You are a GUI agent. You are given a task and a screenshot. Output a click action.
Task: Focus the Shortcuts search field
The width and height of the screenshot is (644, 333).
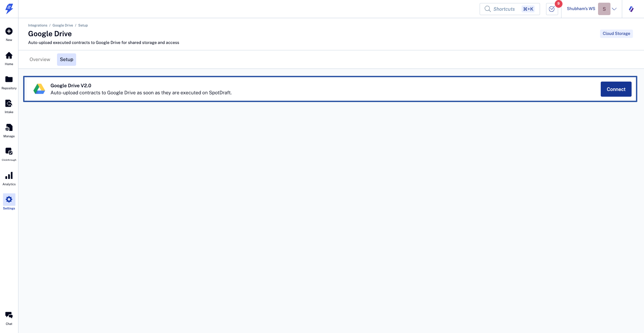click(x=509, y=9)
